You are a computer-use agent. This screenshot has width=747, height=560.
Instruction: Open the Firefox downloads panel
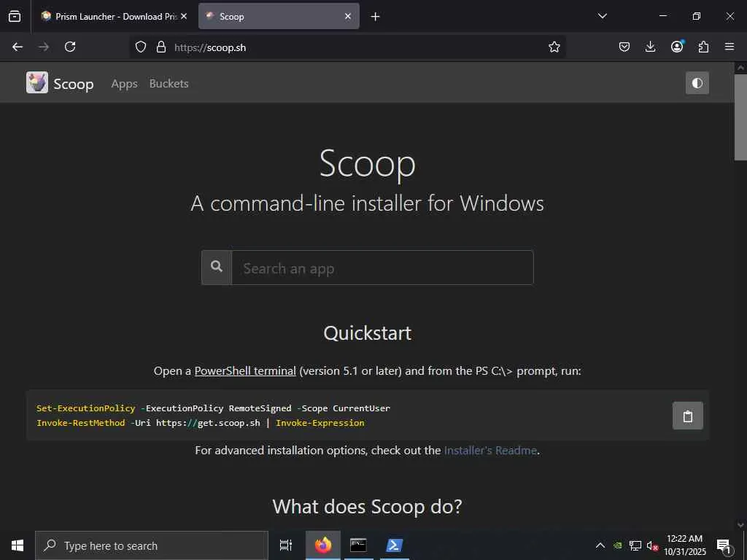pyautogui.click(x=650, y=47)
